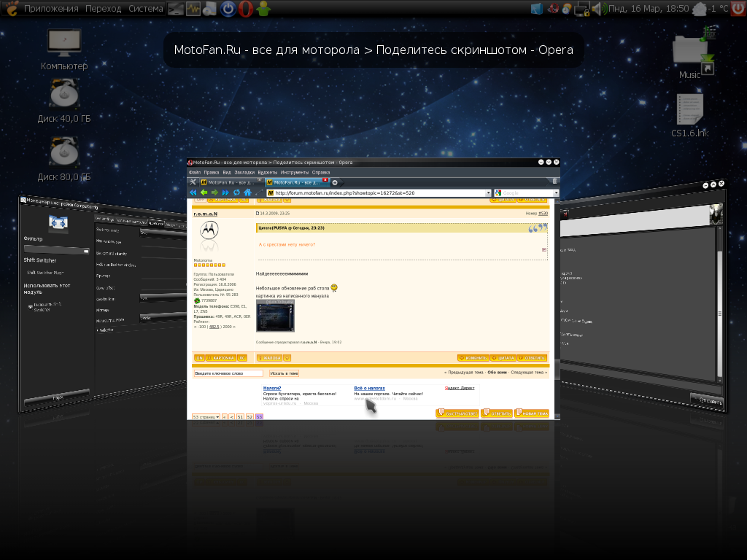
Task: Click the Google search field in Opera
Action: tap(527, 192)
